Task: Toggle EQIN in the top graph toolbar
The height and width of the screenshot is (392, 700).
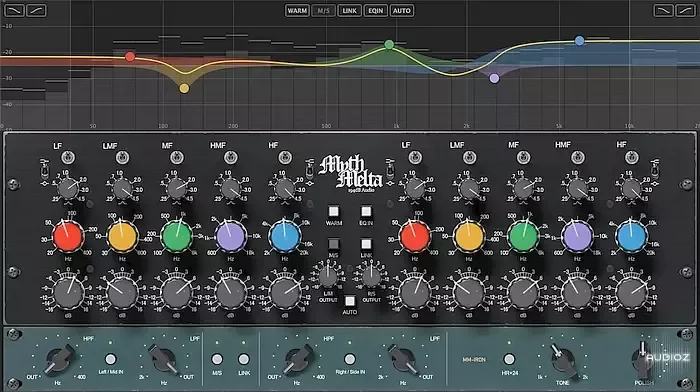Action: [375, 11]
